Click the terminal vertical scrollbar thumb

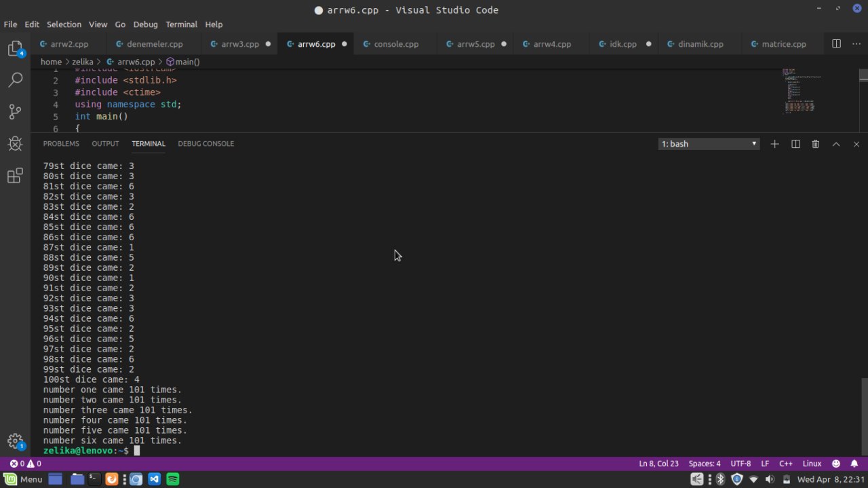(x=863, y=415)
